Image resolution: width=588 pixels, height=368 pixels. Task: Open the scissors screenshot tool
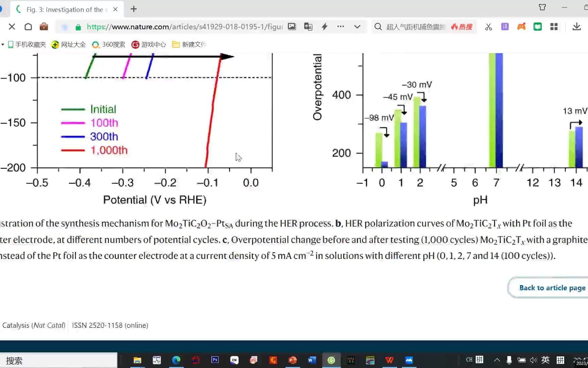point(489,27)
